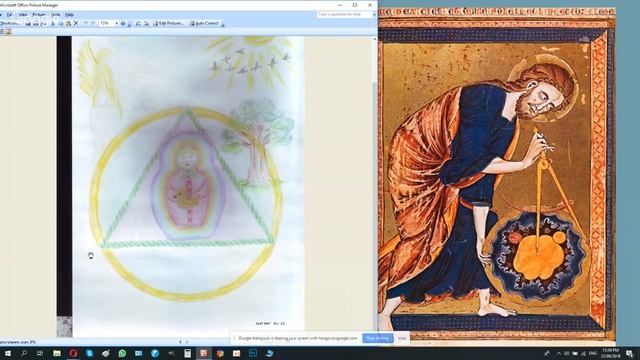Open Task View on the taskbar
640x360 pixels.
(x=40, y=353)
